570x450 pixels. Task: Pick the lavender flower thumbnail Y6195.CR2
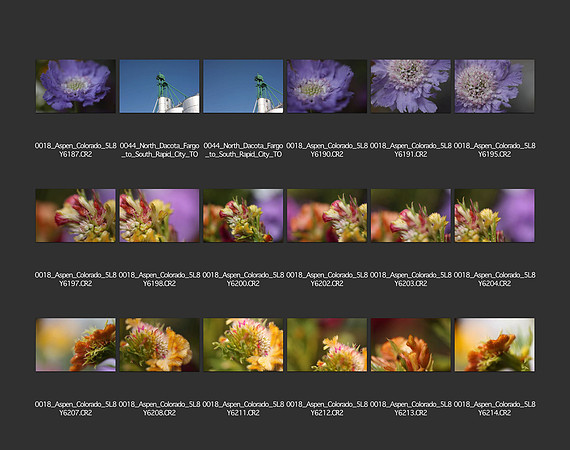pyautogui.click(x=494, y=86)
